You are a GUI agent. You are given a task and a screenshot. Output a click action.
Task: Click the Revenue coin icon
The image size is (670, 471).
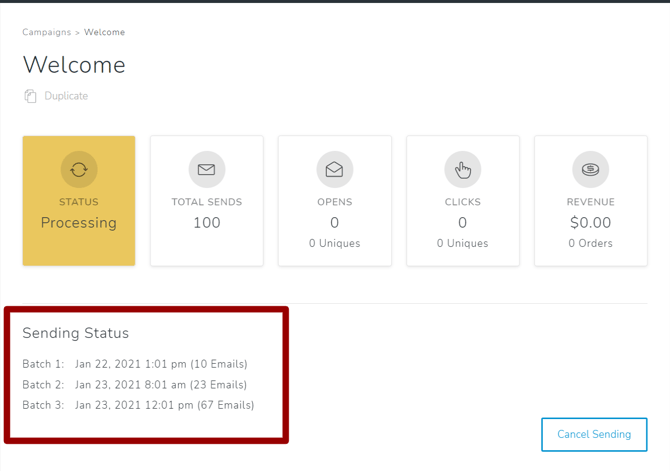point(591,170)
